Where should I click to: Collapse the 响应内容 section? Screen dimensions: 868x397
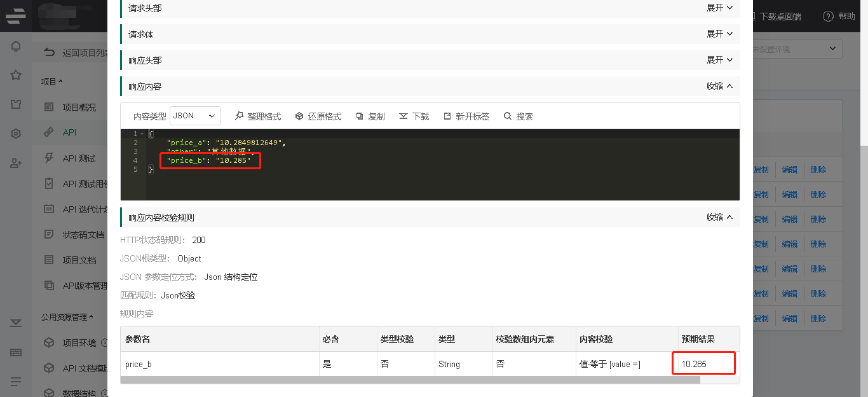point(719,86)
